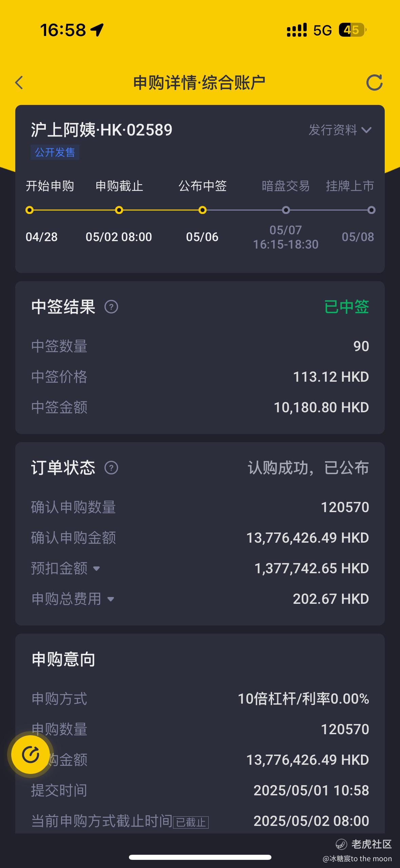Tap the 老虎社区 watermark logo
Screen dimensions: 400x868
point(363,844)
